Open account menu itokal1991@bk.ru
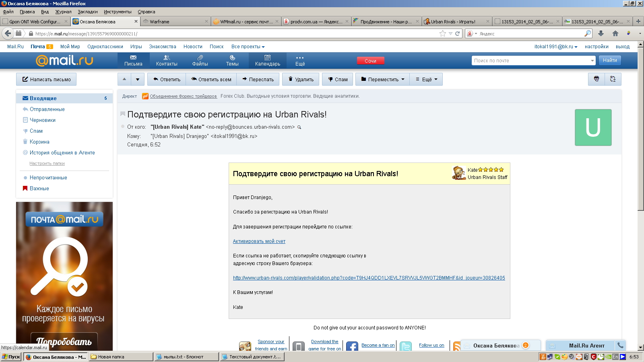The width and height of the screenshot is (644, 362). (556, 47)
